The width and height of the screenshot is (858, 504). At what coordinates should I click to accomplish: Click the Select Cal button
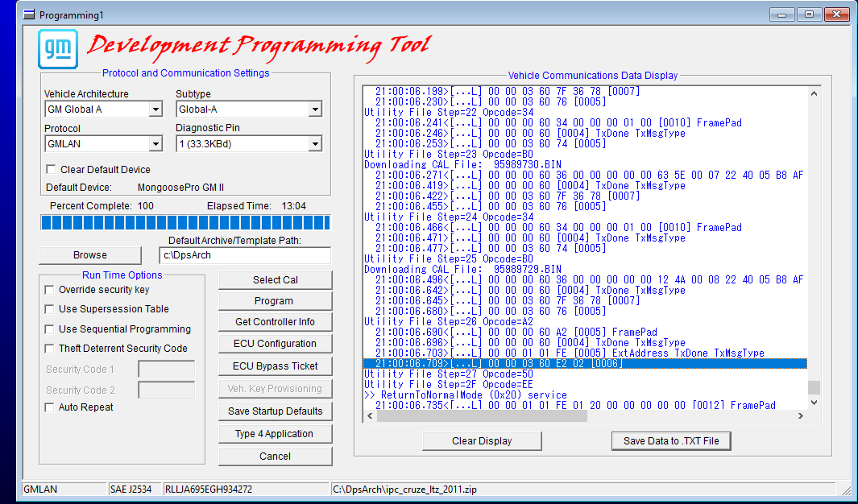coord(276,280)
